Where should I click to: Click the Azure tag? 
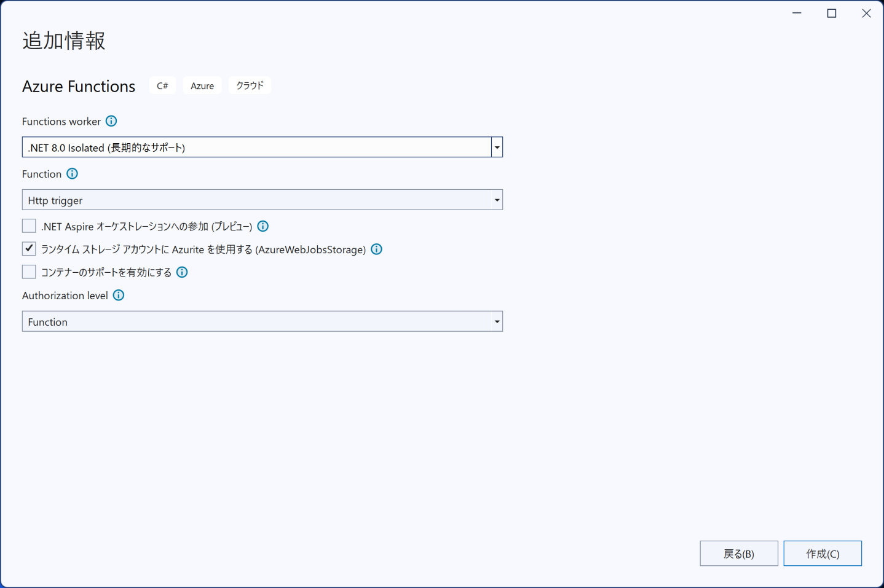tap(202, 85)
